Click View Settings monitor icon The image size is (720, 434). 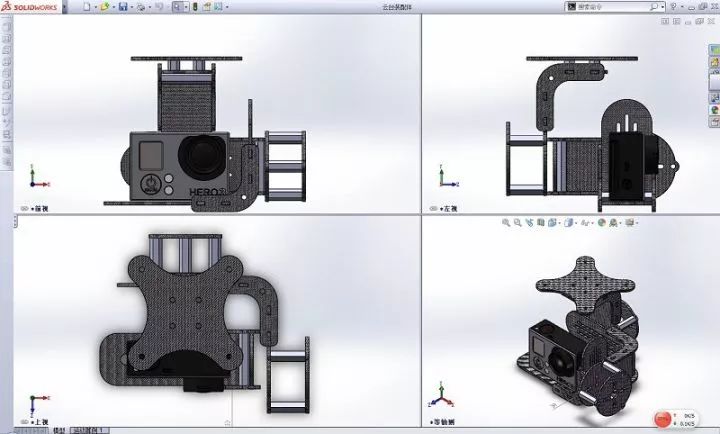pyautogui.click(x=630, y=223)
